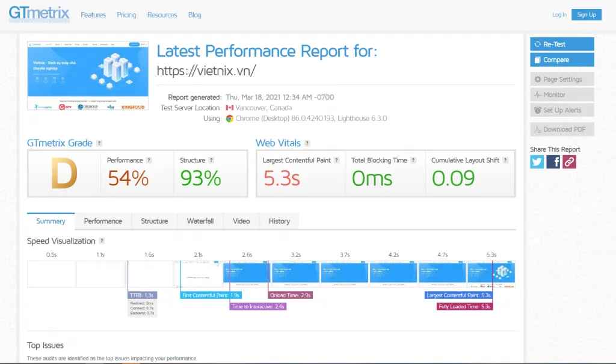Image resolution: width=616 pixels, height=364 pixels.
Task: Click the Facebook share icon
Action: (553, 161)
